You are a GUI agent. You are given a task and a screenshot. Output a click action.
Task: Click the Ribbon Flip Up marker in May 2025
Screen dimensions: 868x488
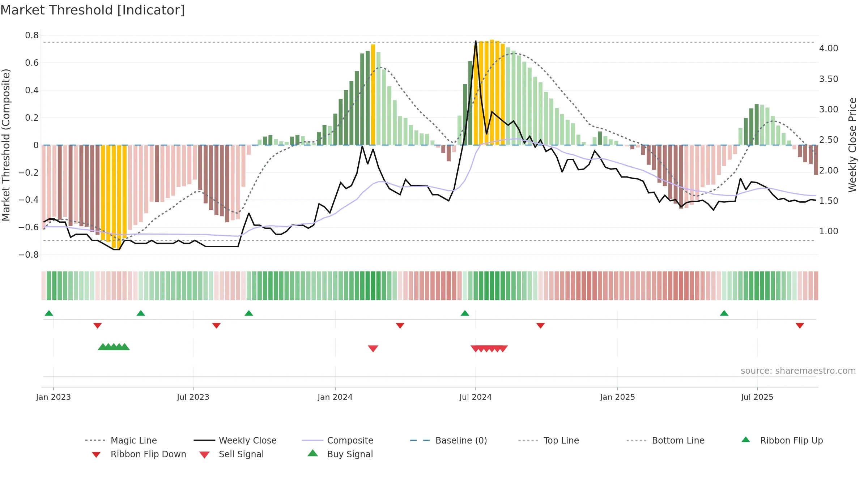coord(724,313)
